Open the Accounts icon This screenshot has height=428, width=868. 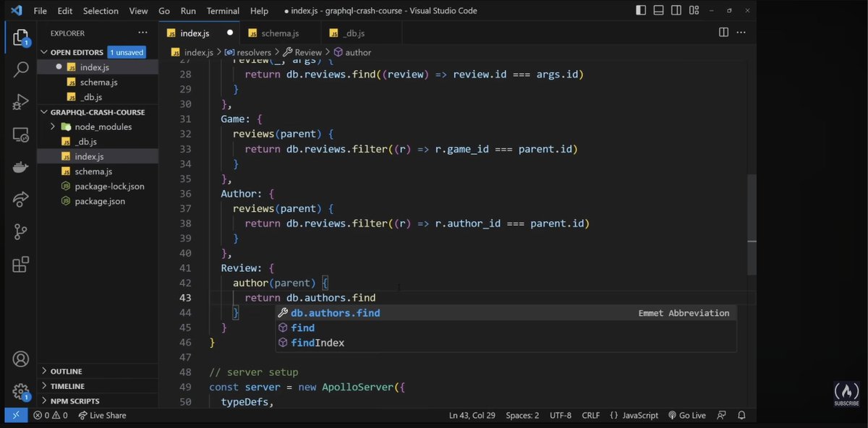(x=21, y=359)
